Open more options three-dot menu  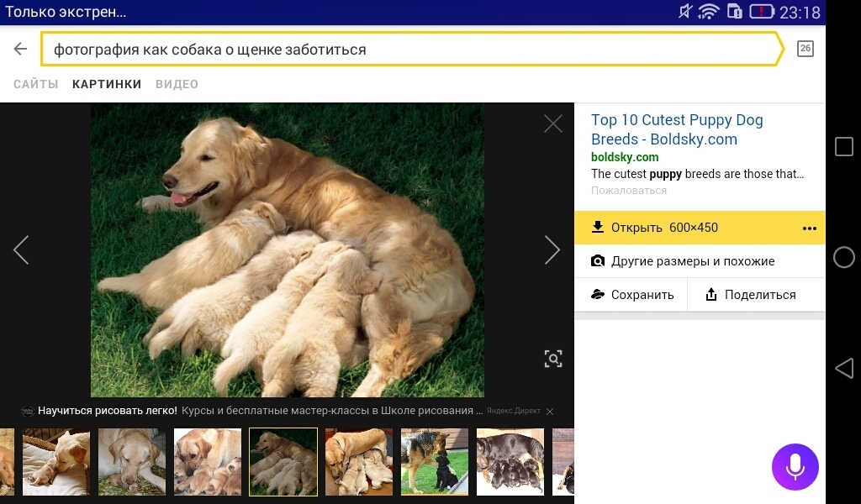809,228
